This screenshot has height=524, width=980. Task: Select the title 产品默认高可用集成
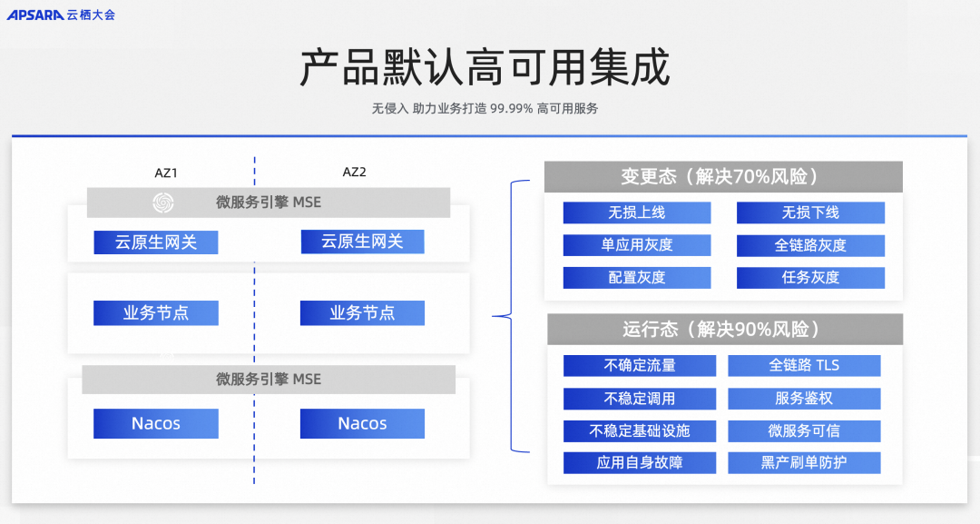tap(485, 67)
